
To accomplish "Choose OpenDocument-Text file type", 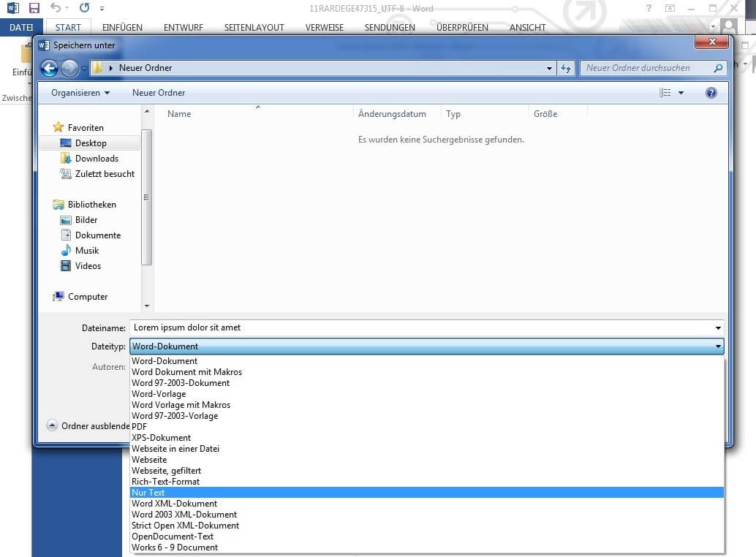I will pos(427,537).
